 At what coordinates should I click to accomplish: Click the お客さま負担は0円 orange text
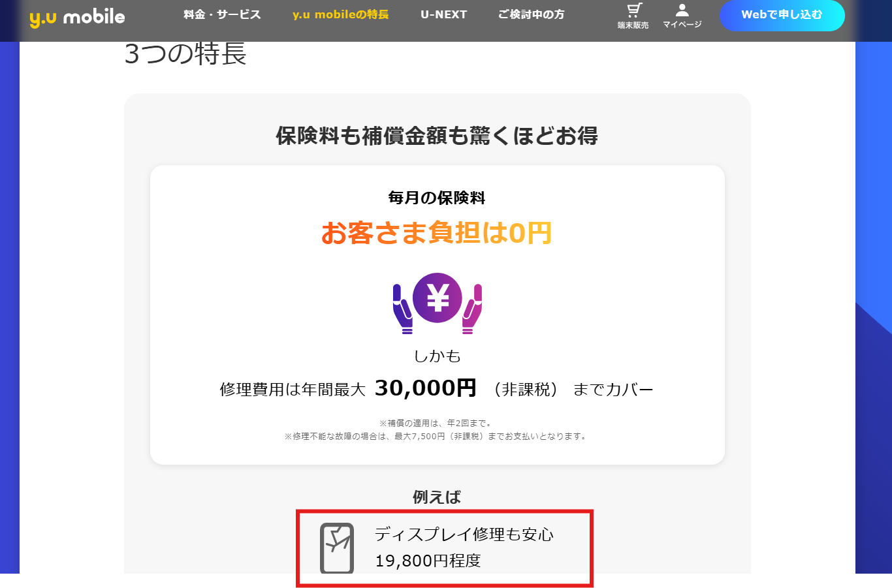438,233
